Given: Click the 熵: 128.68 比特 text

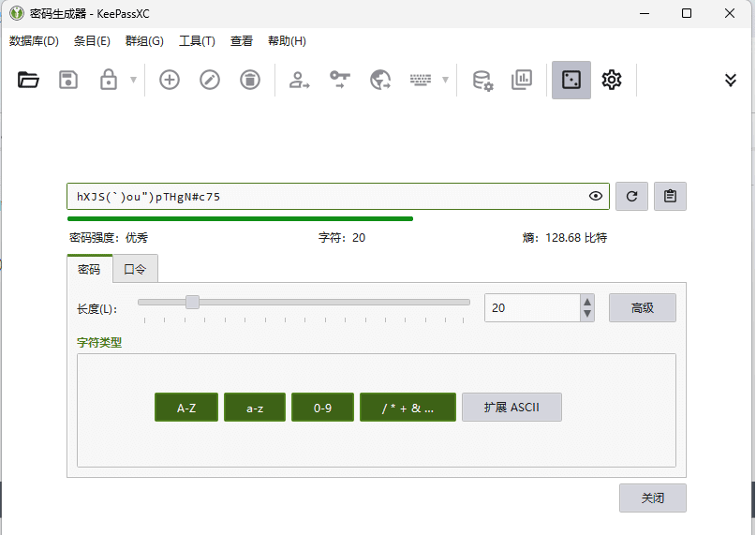Looking at the screenshot, I should pos(565,238).
